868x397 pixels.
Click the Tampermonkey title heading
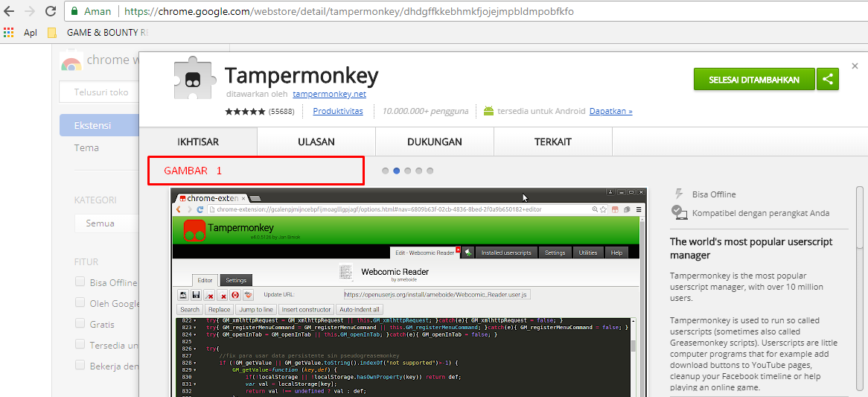301,74
